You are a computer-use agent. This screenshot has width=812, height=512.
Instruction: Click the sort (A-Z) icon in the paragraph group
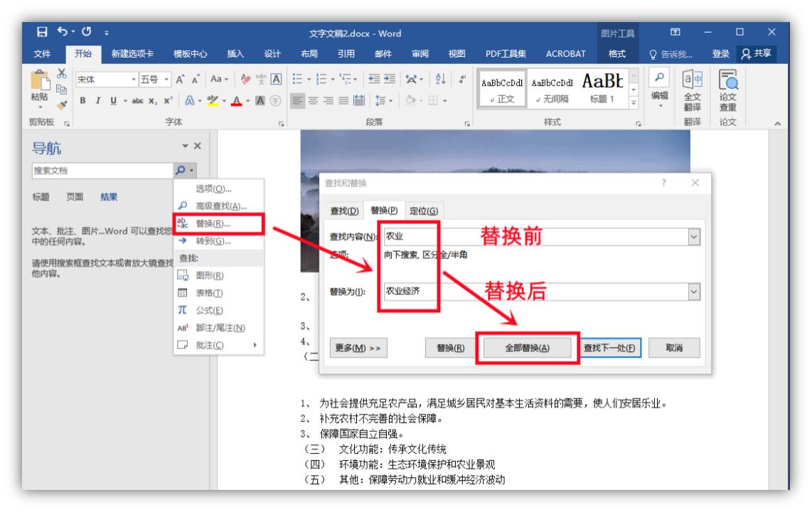tap(439, 79)
